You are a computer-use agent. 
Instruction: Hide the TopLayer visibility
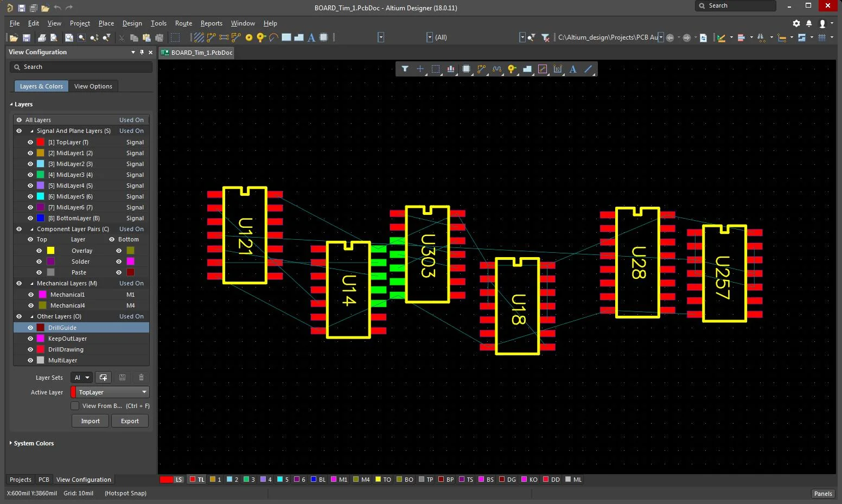pos(30,142)
